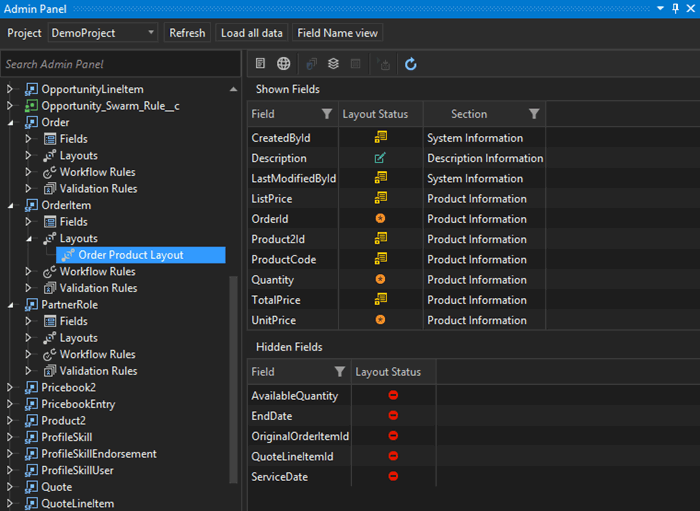Image resolution: width=700 pixels, height=511 pixels.
Task: Select the Quote tree item
Action: coord(56,487)
